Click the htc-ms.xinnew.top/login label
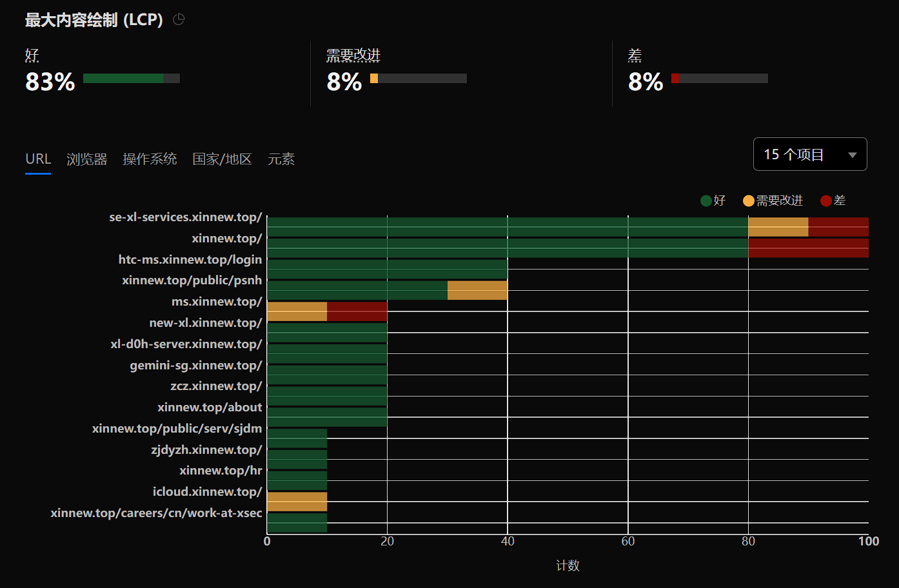Screen dimensions: 899x588 (x=190, y=259)
